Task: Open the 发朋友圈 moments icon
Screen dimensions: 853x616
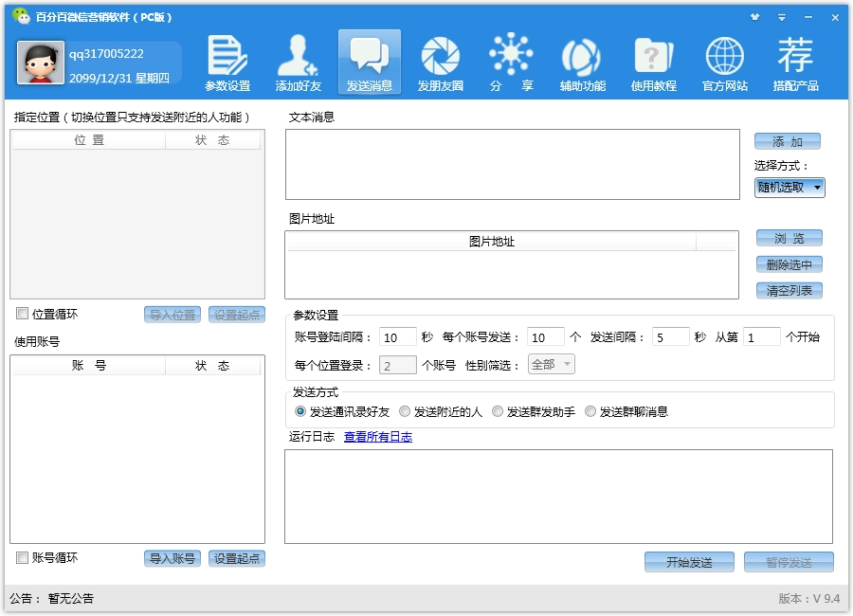Action: (x=440, y=63)
